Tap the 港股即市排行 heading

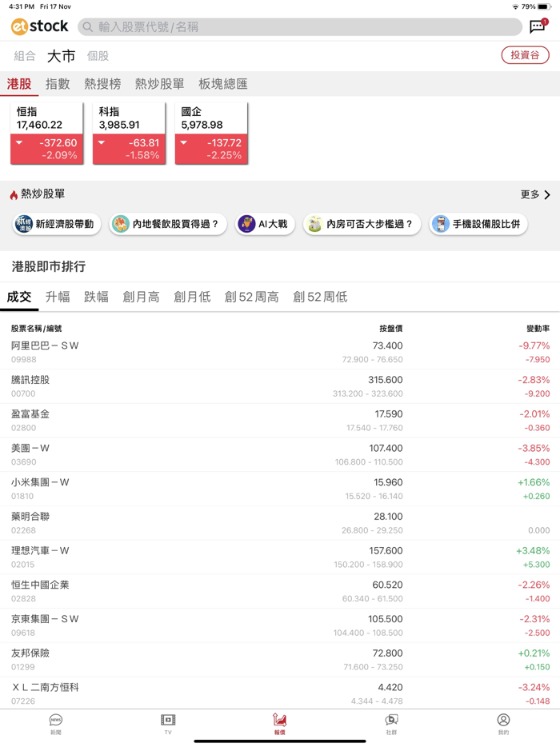49,266
